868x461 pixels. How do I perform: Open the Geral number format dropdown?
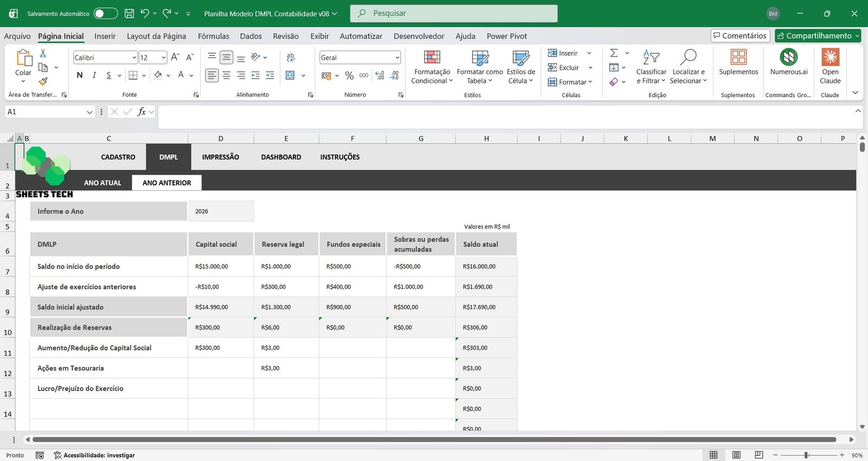[x=397, y=57]
